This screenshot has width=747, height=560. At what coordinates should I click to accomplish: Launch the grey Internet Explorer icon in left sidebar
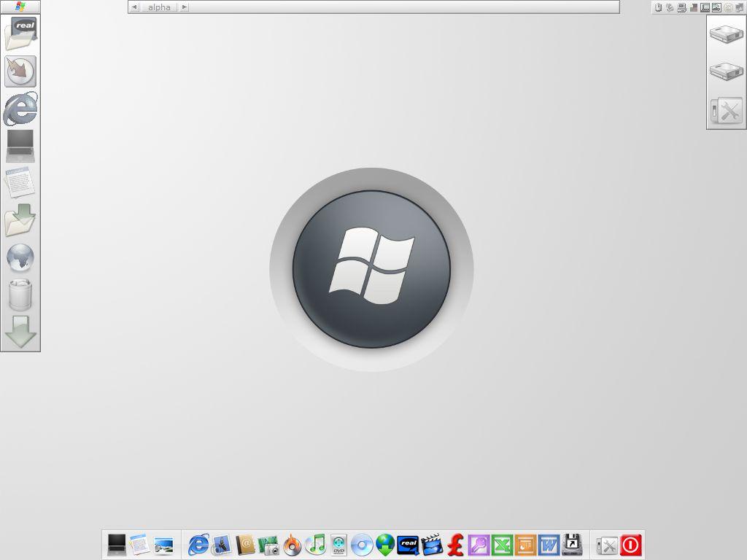click(20, 109)
